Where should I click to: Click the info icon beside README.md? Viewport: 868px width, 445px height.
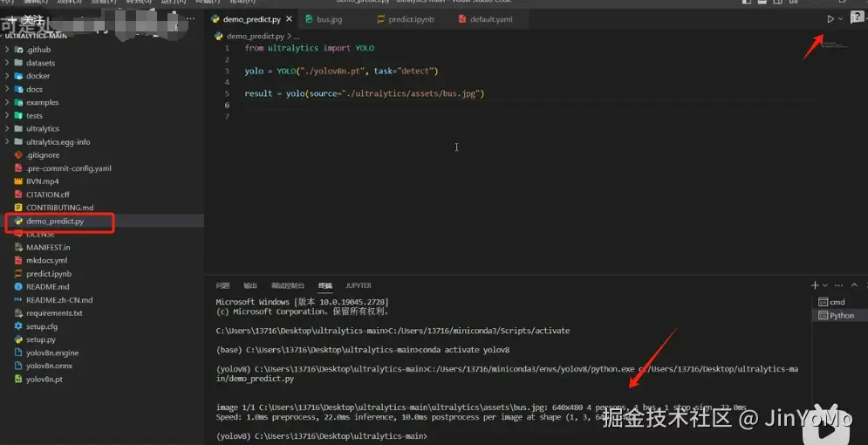18,287
